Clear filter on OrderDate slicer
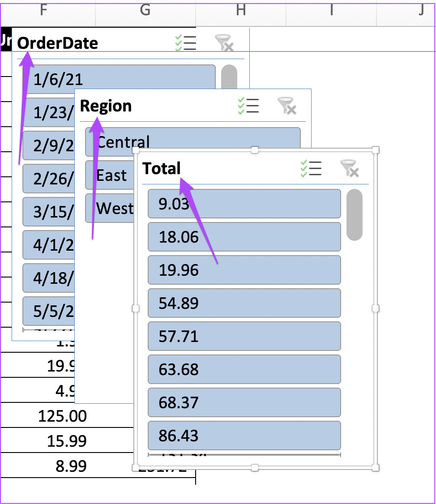Image resolution: width=436 pixels, height=504 pixels. pos(224,43)
